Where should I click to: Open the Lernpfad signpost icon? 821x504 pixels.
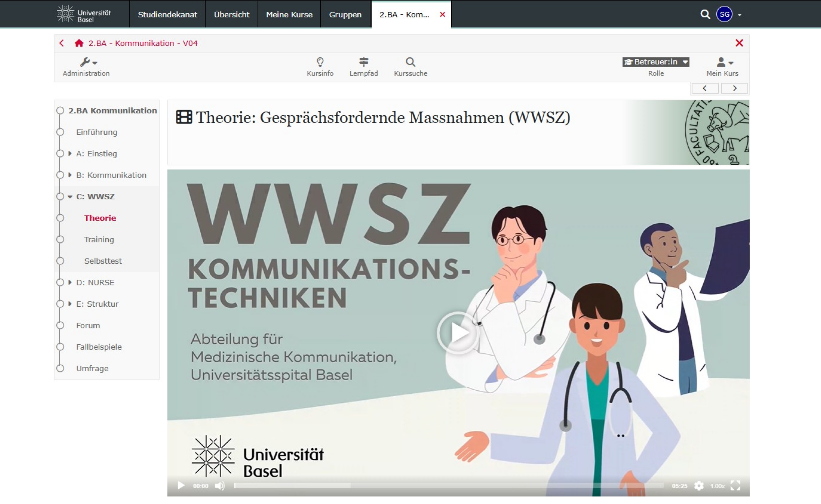coord(364,67)
